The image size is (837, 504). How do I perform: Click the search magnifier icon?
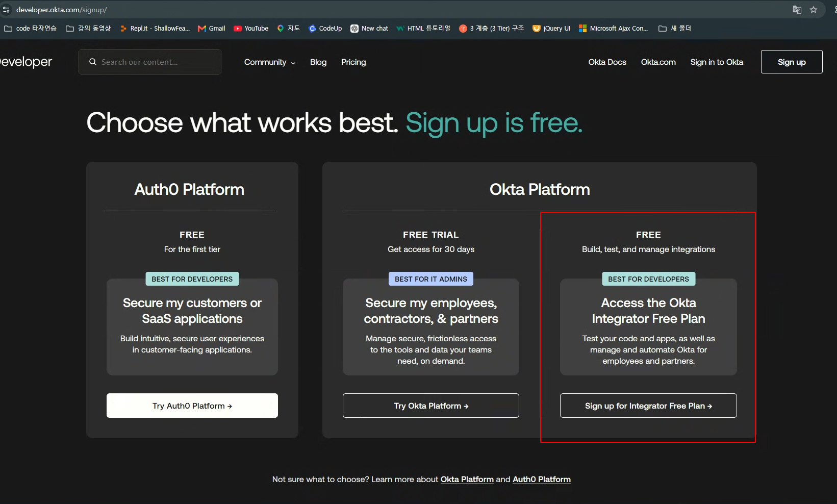(93, 62)
